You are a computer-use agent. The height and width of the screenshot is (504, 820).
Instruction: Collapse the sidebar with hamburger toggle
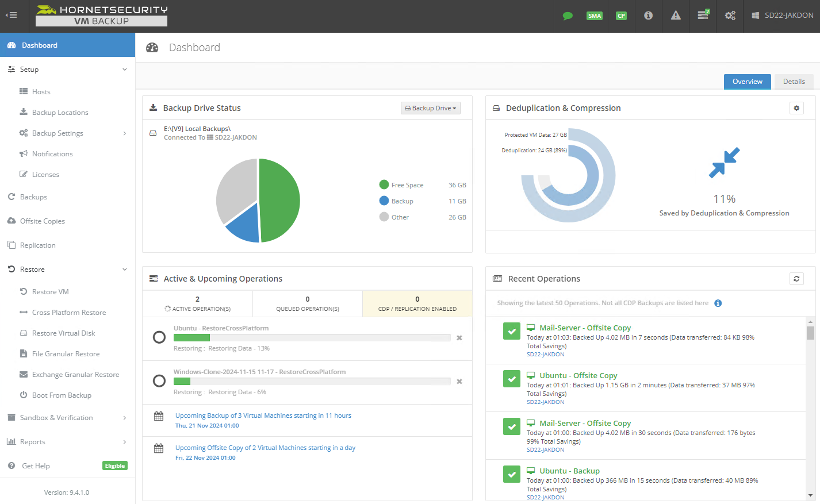[12, 16]
